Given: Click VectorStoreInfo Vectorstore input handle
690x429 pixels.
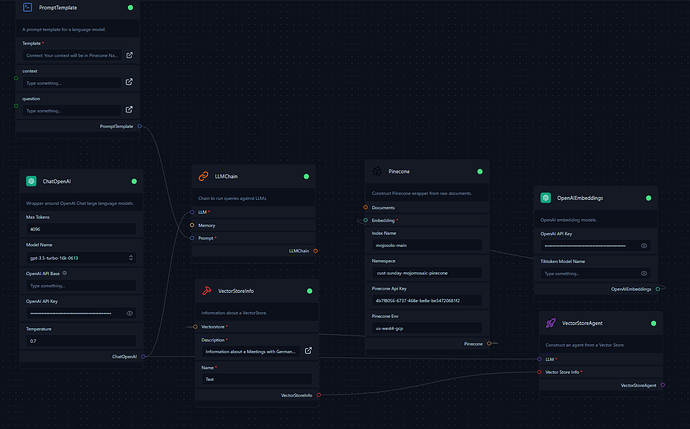Looking at the screenshot, I should click(195, 326).
